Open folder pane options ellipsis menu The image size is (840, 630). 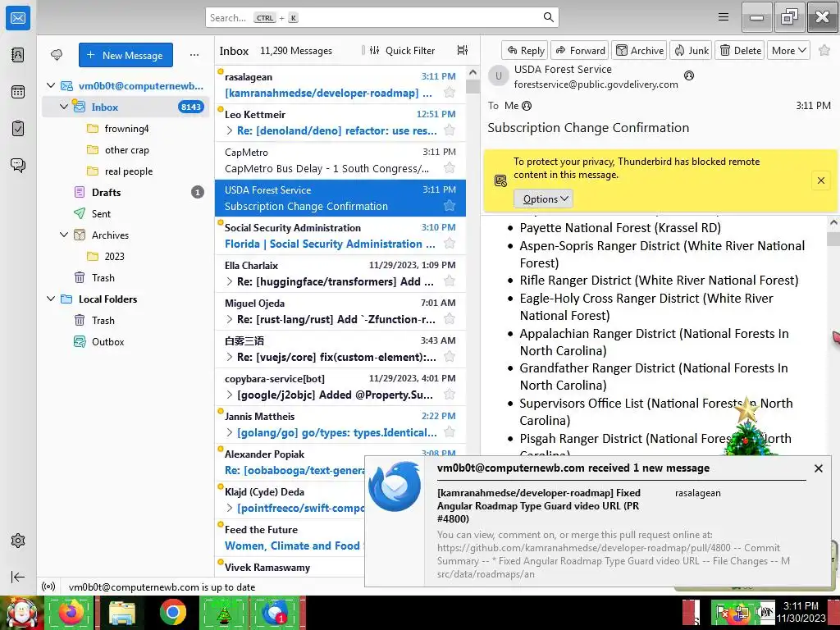tap(194, 55)
